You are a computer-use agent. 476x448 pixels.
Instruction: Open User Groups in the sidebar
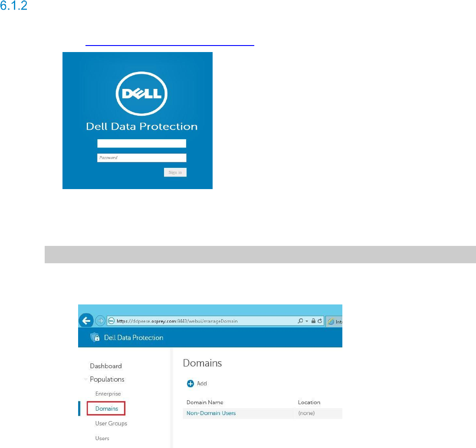[111, 423]
